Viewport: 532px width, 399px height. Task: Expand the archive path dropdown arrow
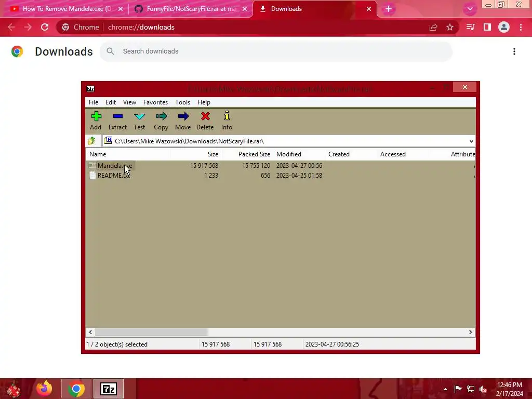tap(471, 141)
